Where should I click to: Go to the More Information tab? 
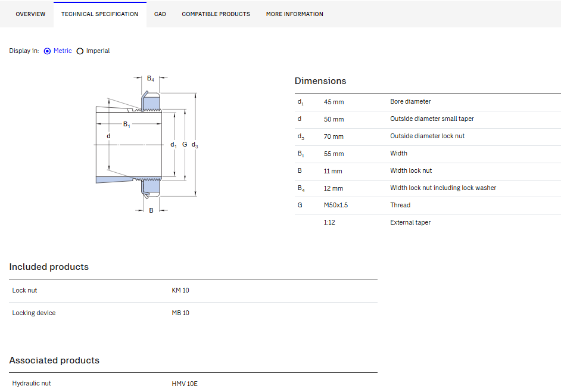294,14
